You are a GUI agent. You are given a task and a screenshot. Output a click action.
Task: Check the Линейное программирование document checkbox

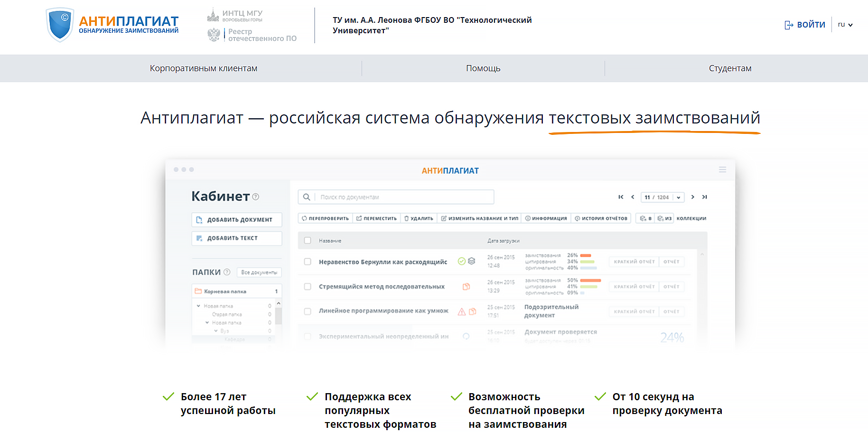coord(308,311)
